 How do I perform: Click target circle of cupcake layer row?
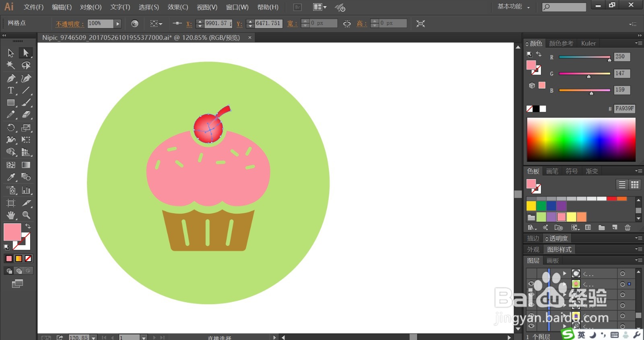pos(623,284)
